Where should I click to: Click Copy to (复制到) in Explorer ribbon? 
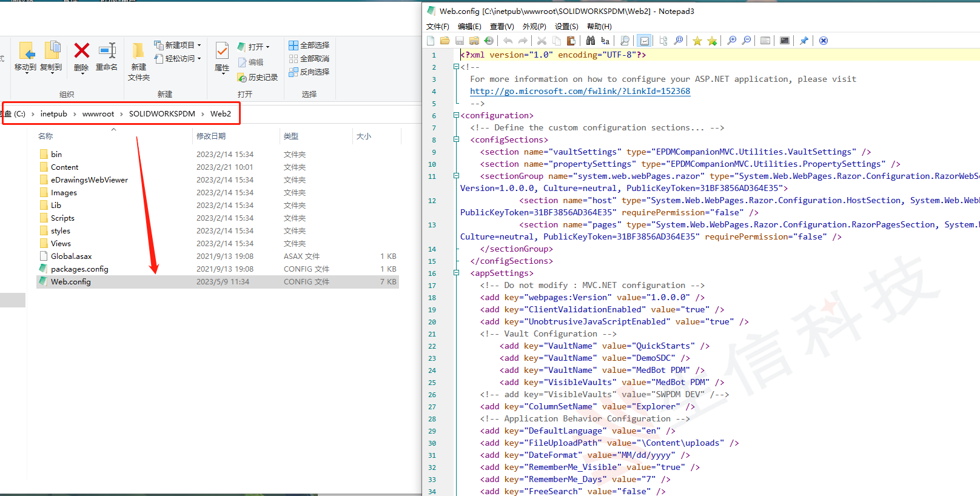52,56
